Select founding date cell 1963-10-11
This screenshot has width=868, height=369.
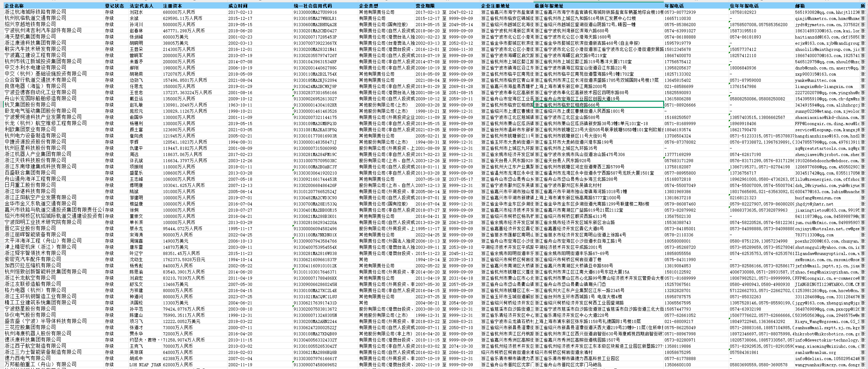click(x=240, y=105)
